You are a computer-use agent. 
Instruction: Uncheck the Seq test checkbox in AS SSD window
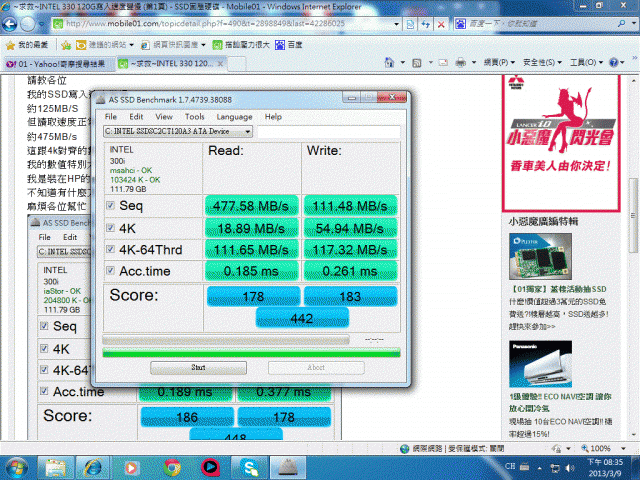[110, 205]
